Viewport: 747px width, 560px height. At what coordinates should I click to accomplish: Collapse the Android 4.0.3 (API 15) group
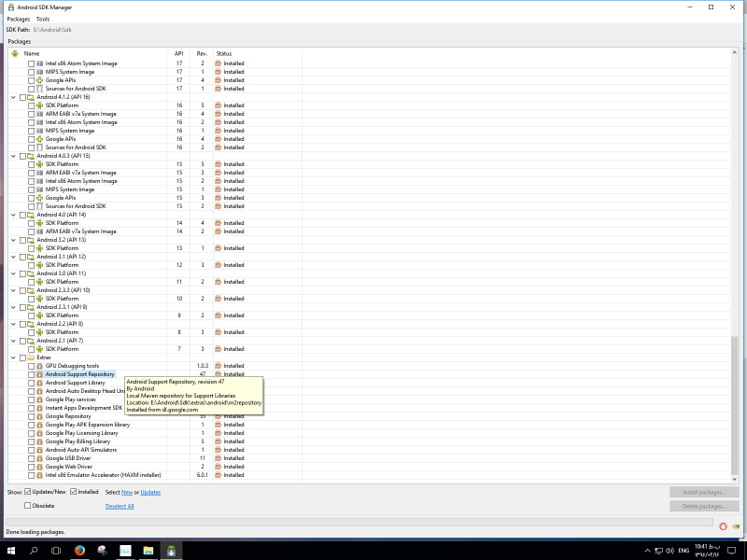(x=12, y=156)
